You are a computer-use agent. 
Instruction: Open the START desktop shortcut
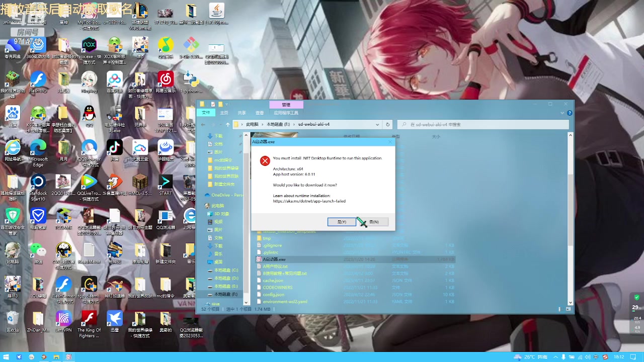tap(166, 184)
